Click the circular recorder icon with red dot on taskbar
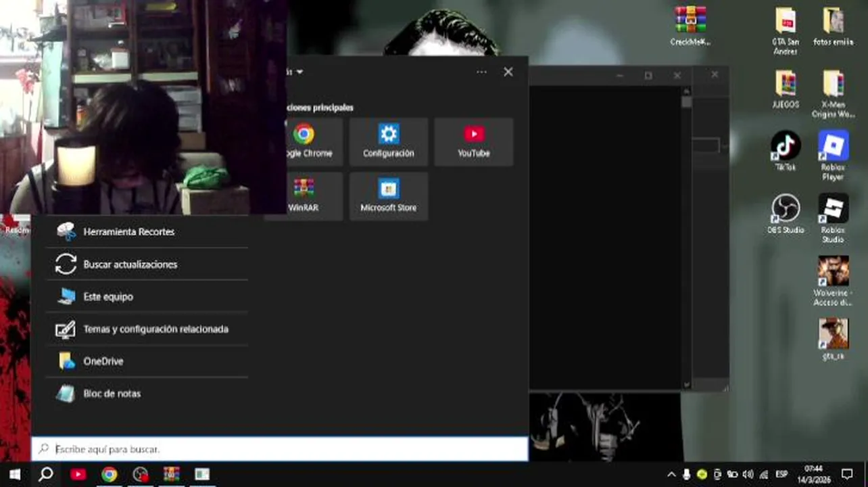868x487 pixels. point(141,474)
